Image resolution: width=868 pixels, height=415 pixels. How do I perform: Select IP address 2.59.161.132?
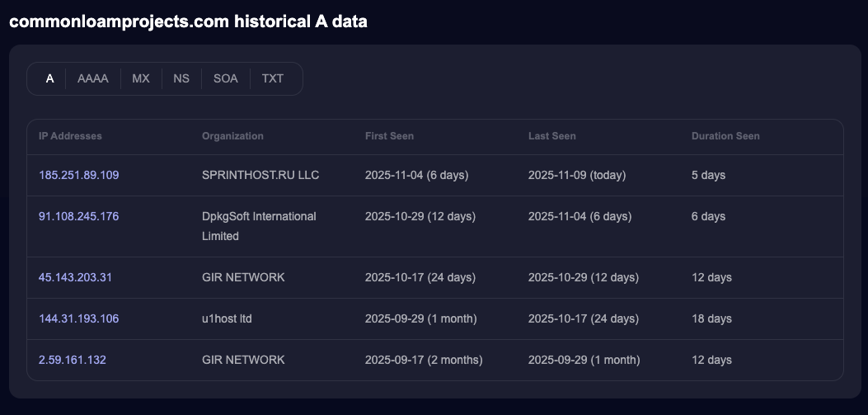tap(73, 360)
